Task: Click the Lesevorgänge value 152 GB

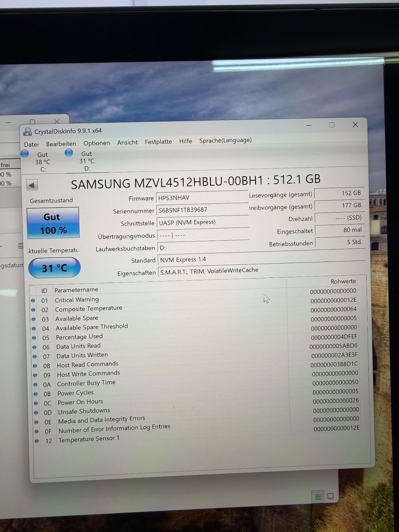Action: coord(339,193)
